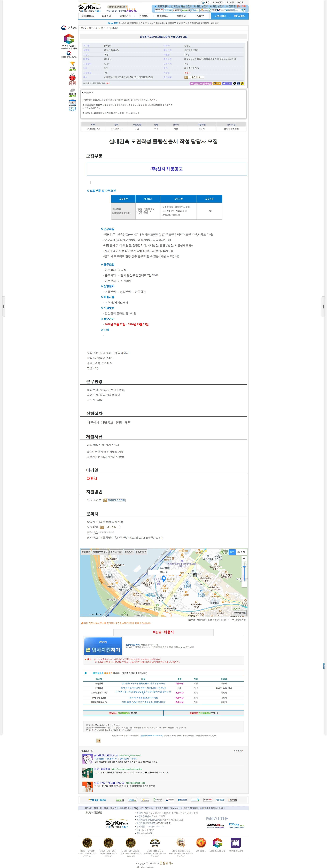Open the 동일분야 인기채용정보 TOP10 tab
The image size is (327, 868).
(123, 713)
